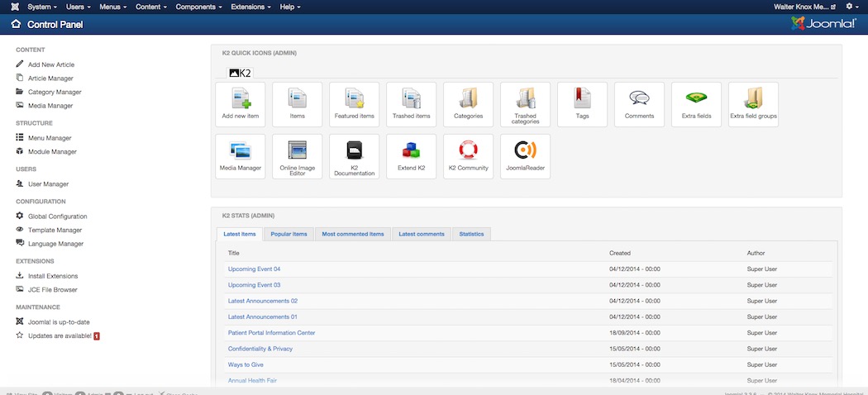Click the Joomla logo icon in top menu
Screen dimensions: 868x395
[x=14, y=7]
